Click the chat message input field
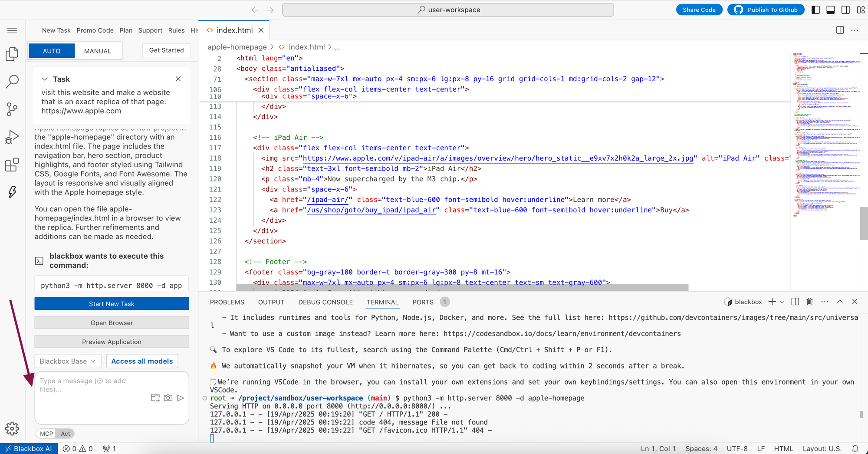 [112, 397]
